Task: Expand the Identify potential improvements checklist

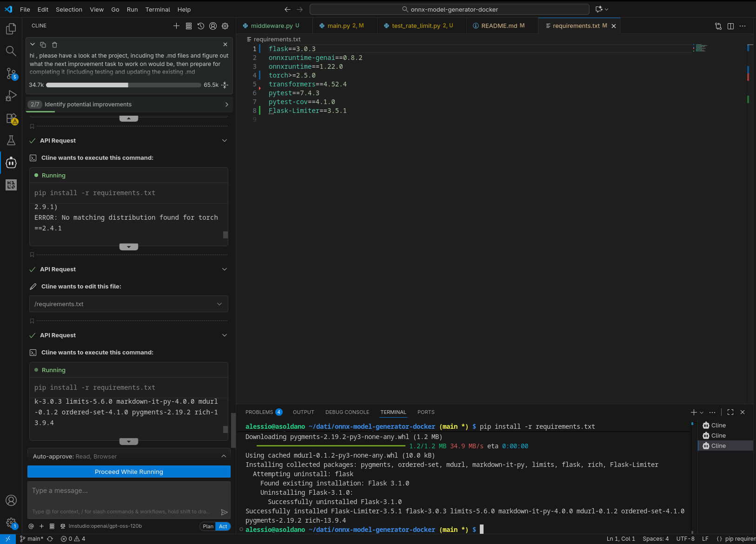Action: click(226, 105)
